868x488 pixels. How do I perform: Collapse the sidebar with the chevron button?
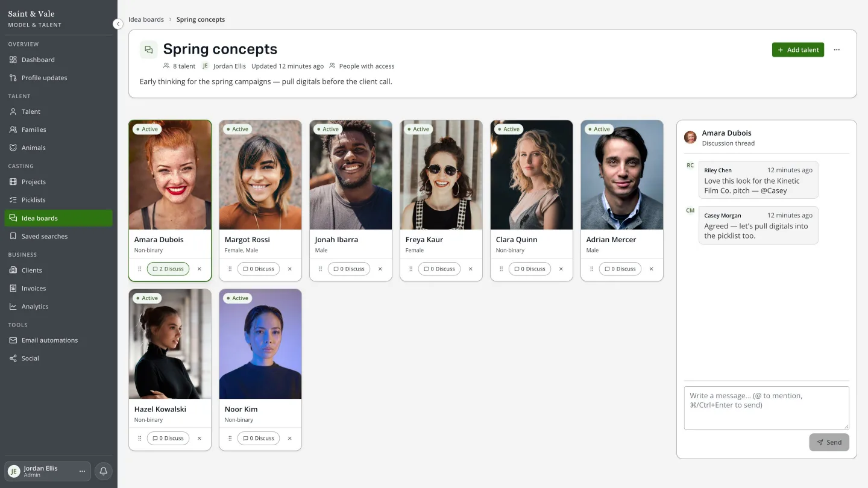coord(118,24)
